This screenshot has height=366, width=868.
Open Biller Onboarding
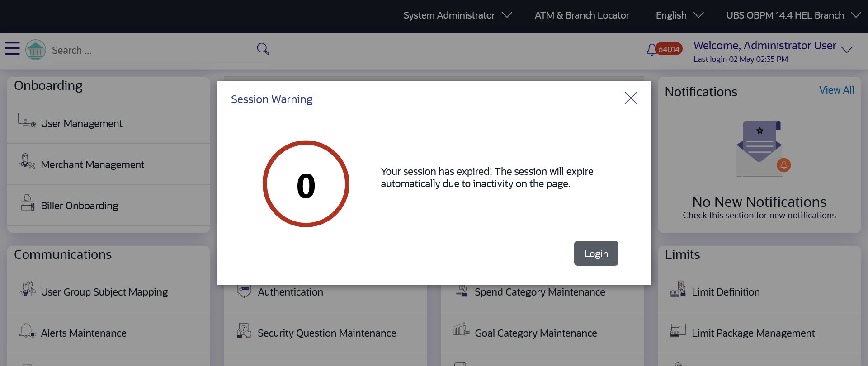pos(80,206)
